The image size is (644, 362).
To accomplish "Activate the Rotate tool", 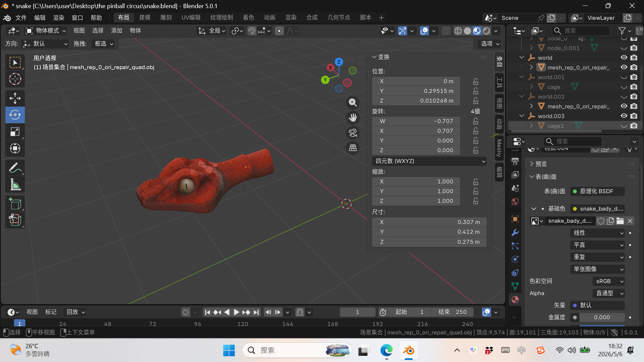I will (x=15, y=115).
